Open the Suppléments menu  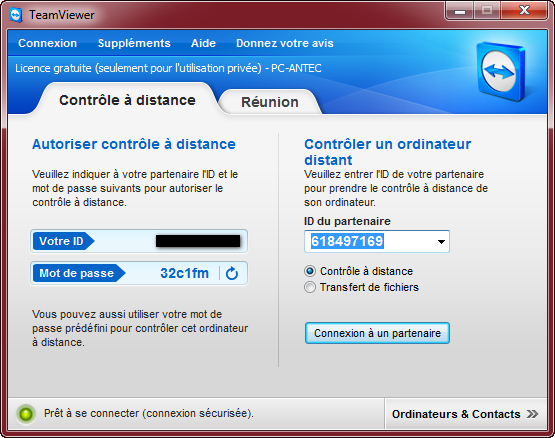(134, 43)
